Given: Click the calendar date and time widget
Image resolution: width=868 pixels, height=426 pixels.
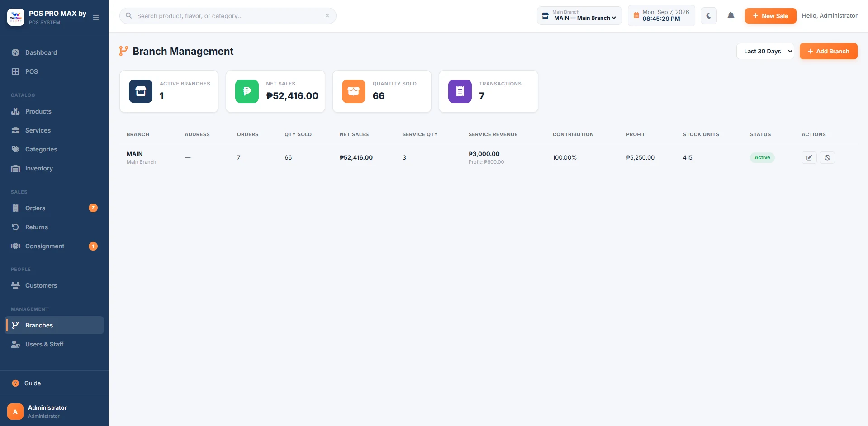Looking at the screenshot, I should click(661, 16).
